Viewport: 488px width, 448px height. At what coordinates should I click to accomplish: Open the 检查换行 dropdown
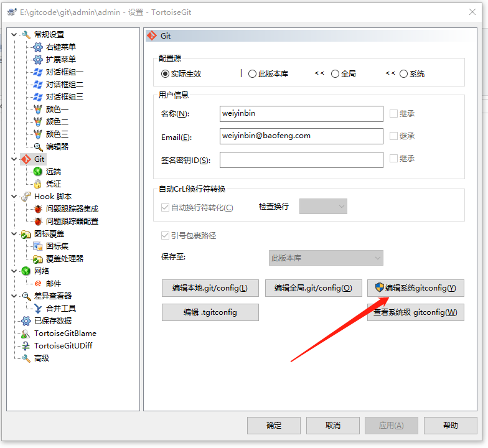[323, 207]
